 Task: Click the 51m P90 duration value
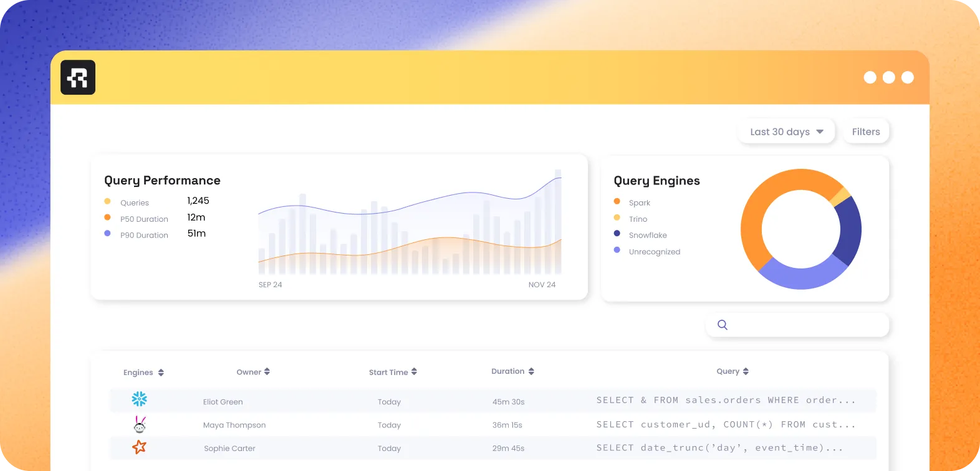point(196,234)
